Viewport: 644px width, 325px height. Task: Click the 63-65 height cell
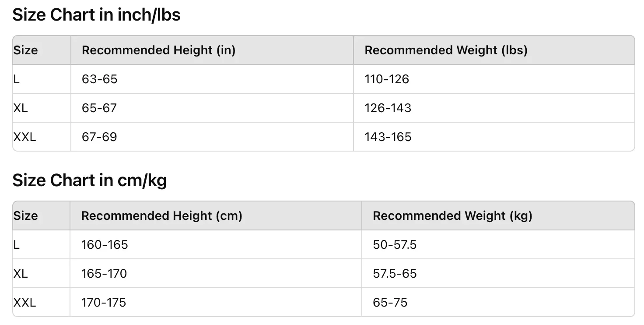(x=100, y=79)
